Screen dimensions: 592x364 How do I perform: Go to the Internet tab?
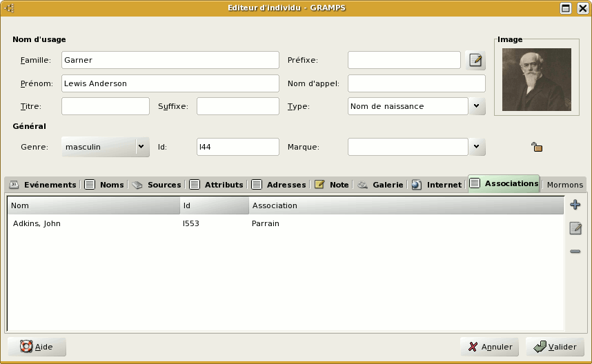tap(437, 185)
